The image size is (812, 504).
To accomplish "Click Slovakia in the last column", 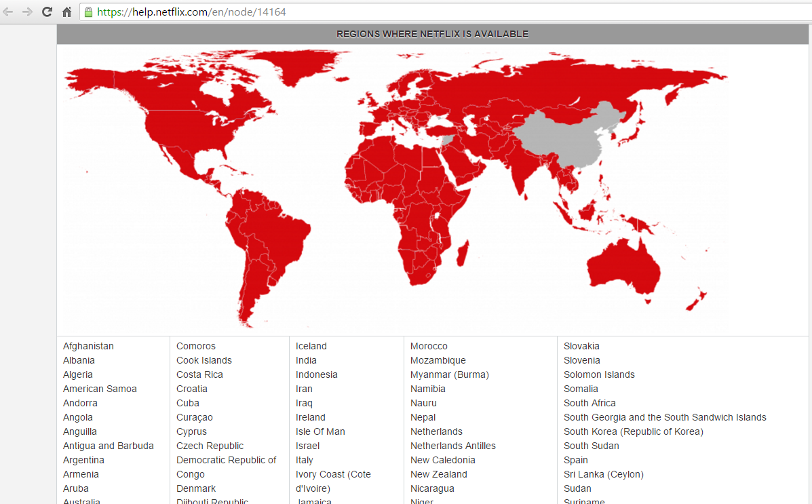I will coord(581,346).
